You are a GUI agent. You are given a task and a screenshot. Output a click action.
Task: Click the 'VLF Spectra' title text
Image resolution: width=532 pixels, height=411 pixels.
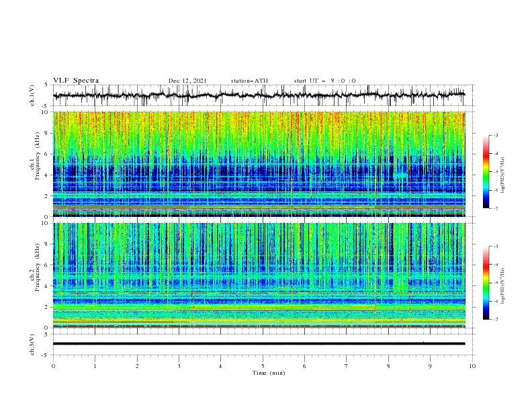pyautogui.click(x=76, y=81)
